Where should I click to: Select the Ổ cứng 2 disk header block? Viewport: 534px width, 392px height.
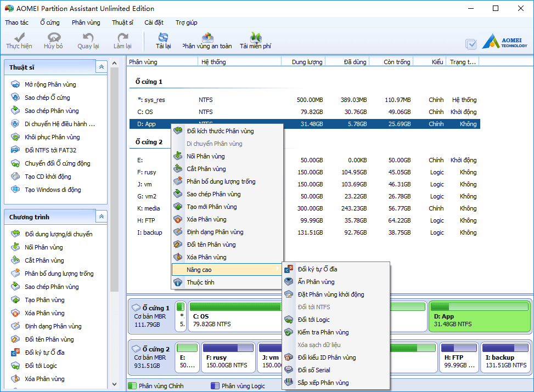coord(151,357)
